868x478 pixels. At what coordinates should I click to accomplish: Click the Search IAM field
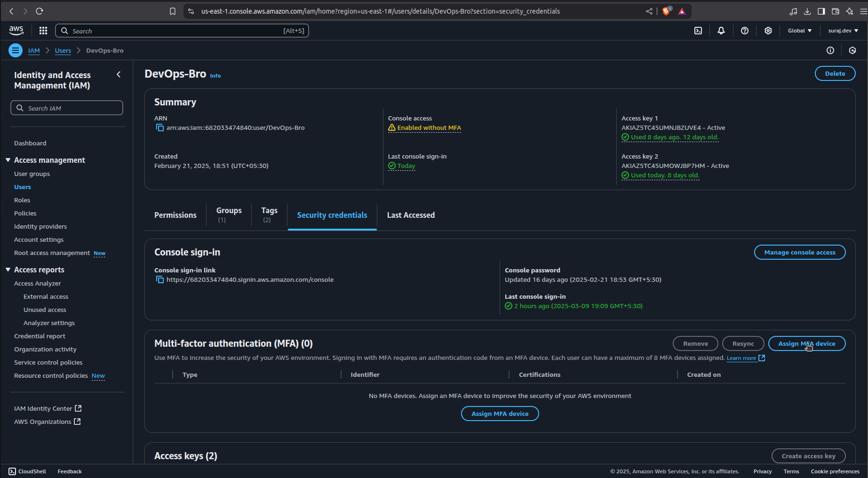pos(67,108)
